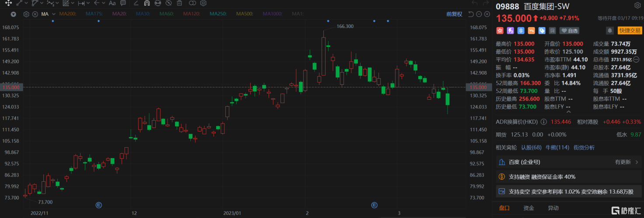Set a price alert with the bell icon

click(610, 31)
